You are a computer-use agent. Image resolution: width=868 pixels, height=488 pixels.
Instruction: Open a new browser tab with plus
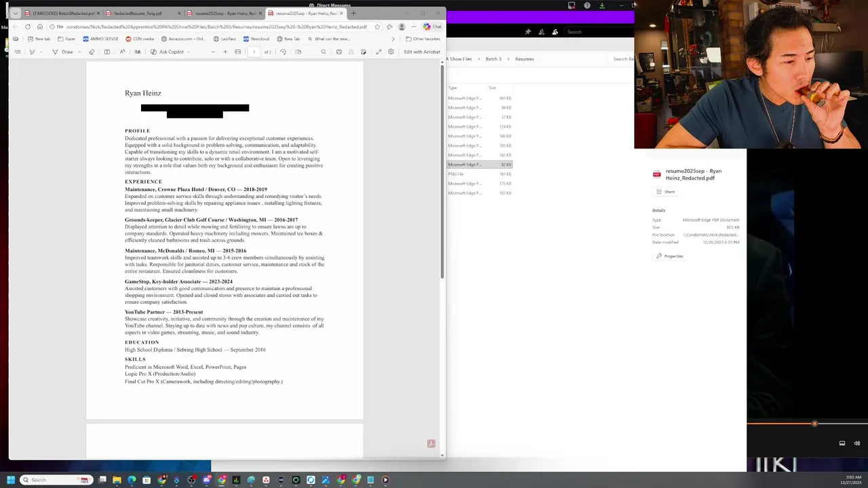pyautogui.click(x=353, y=14)
